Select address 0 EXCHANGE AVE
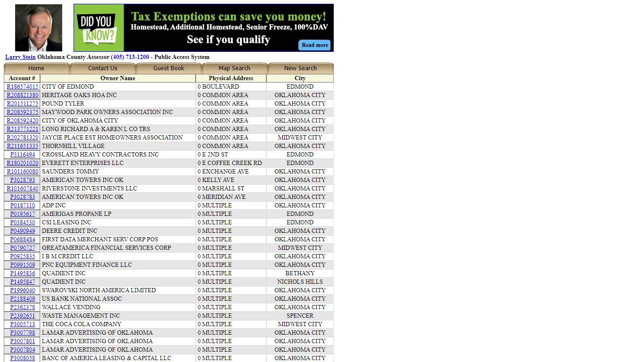Viewport: 644px width, 362px height. pyautogui.click(x=223, y=172)
